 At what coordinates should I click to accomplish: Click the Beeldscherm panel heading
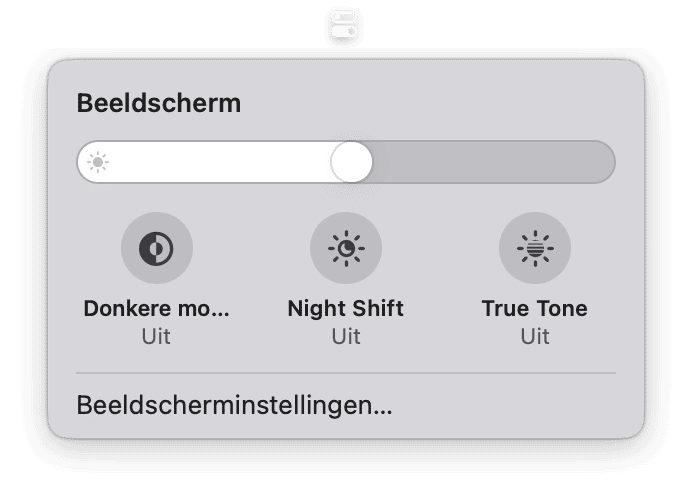point(159,103)
